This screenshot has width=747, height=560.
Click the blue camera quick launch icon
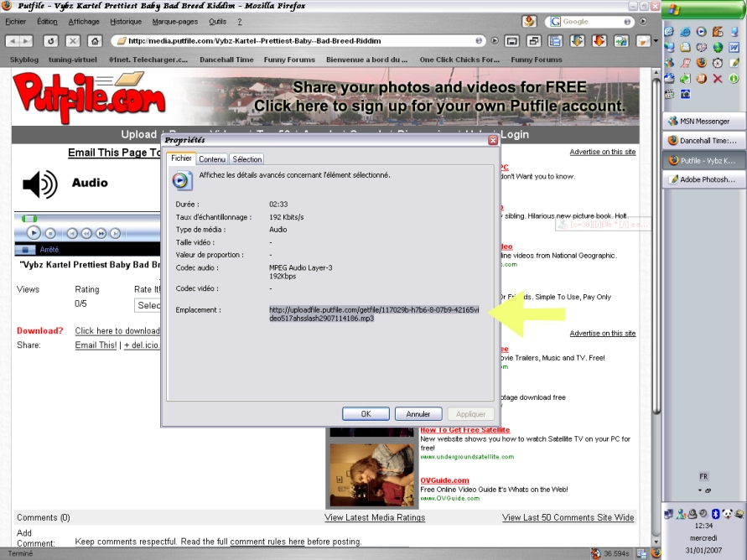(685, 94)
